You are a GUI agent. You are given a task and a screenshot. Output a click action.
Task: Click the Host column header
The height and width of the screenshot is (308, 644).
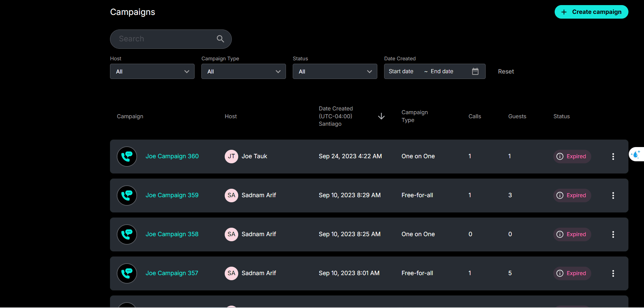pyautogui.click(x=231, y=116)
